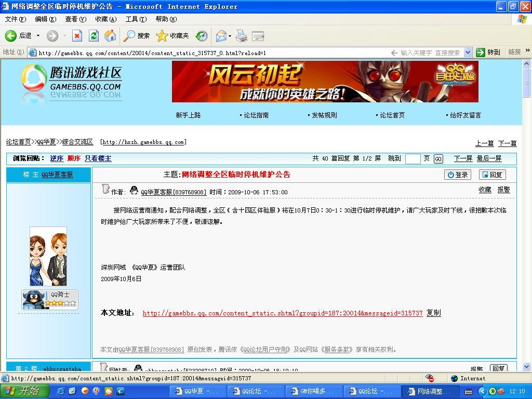
Task: Go to 下一屏 page link
Action: tap(463, 158)
